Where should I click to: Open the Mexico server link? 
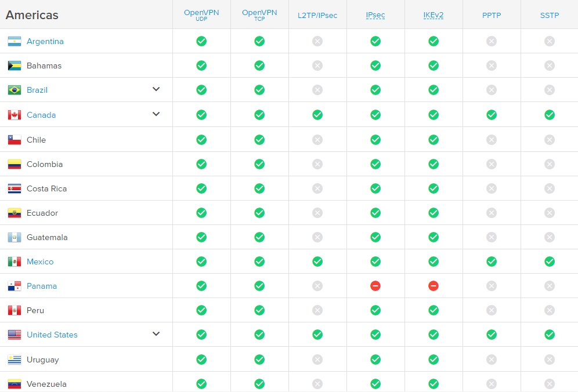[x=40, y=262]
